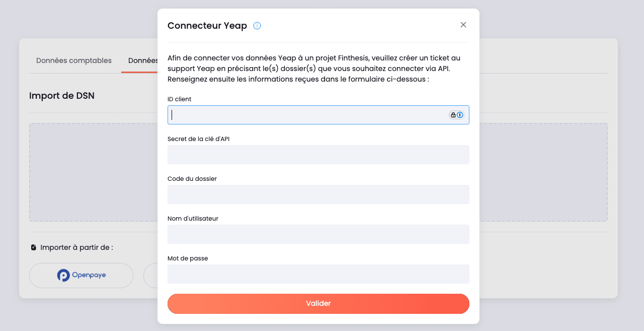The height and width of the screenshot is (331, 644).
Task: Click the "Import de DSN" heading
Action: tap(61, 95)
